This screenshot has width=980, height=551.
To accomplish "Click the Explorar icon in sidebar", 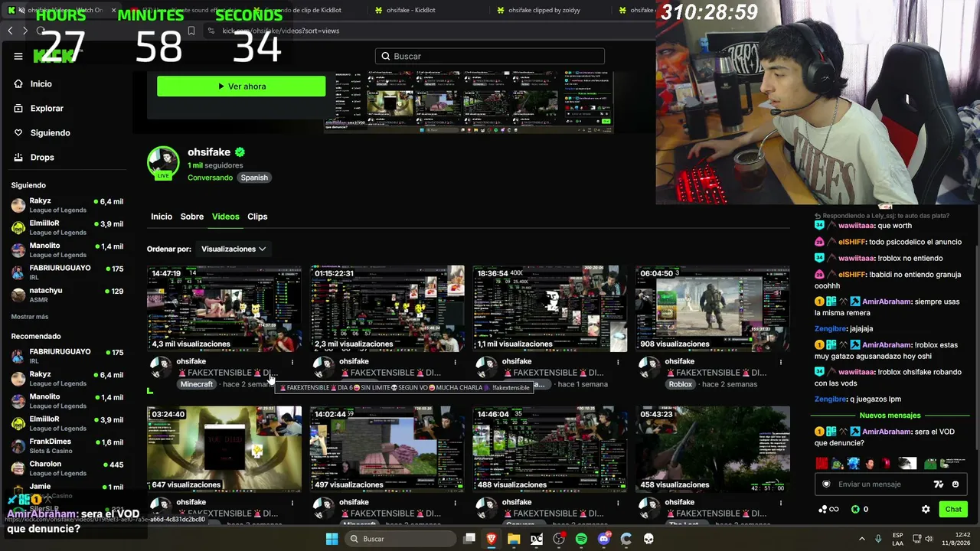I will 18,109.
